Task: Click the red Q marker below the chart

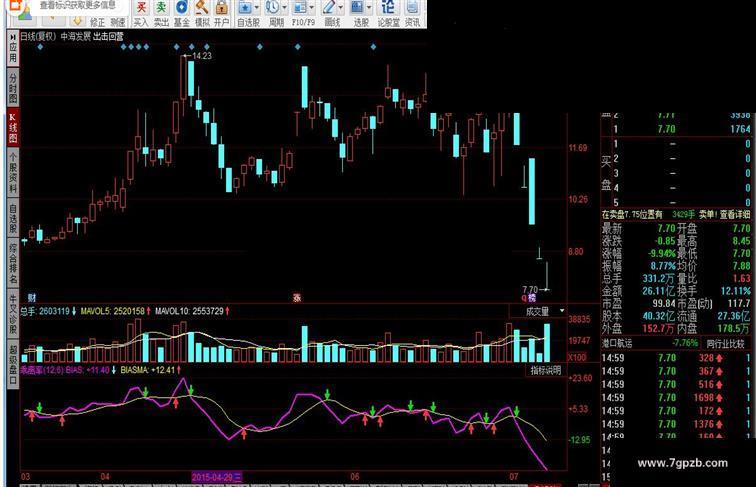Action: pyautogui.click(x=524, y=298)
